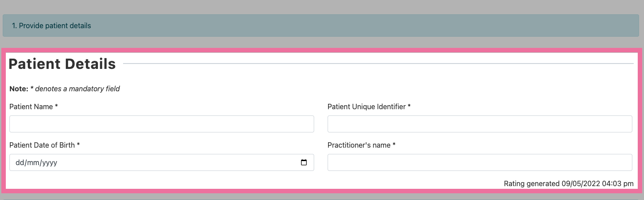Open the calendar picker for date of birth

304,163
